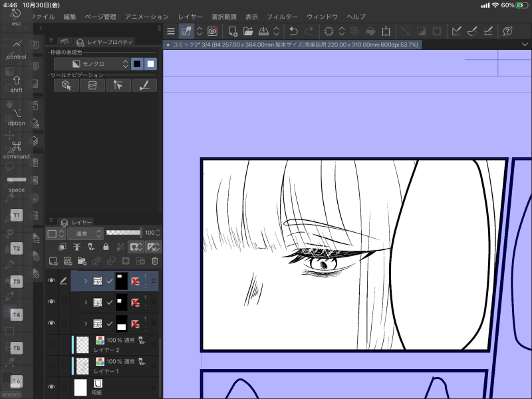
Task: Select the レイヤー 2 layer thumbnail
Action: (x=82, y=344)
